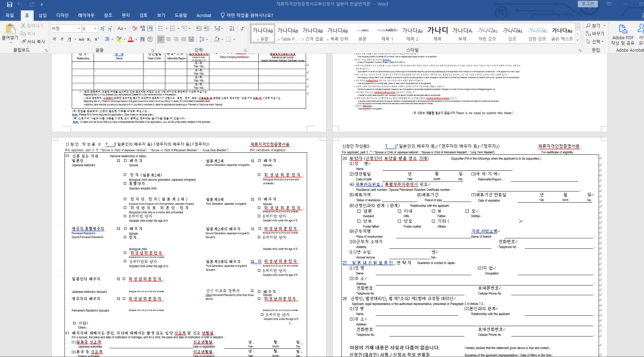Viewport: 644px width, 357px height.
Task: Expand the borders dropdown arrow
Action: [x=234, y=39]
